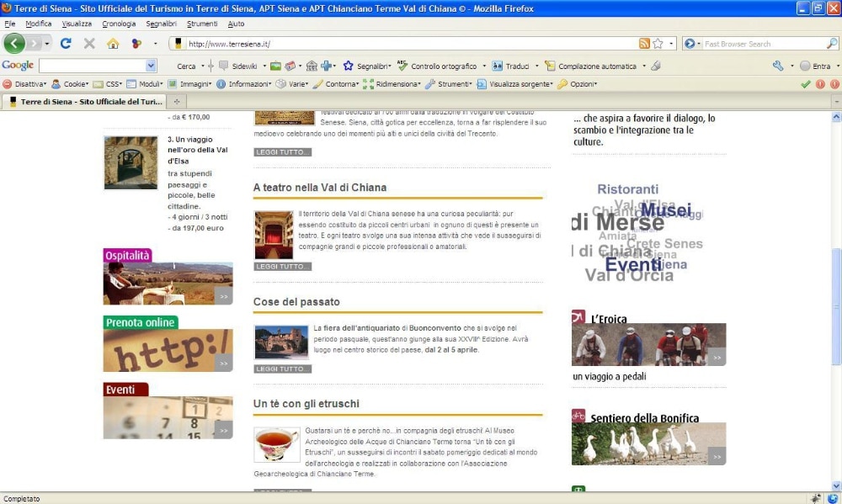Click the vertical scrollbar down arrow
This screenshot has height=504, width=842.
836,485
